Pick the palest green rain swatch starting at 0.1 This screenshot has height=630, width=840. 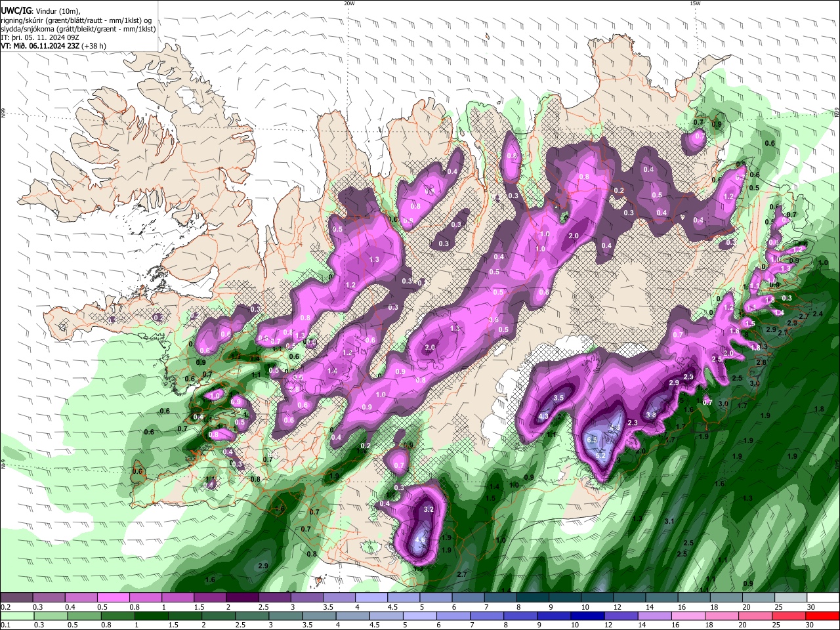click(x=16, y=616)
